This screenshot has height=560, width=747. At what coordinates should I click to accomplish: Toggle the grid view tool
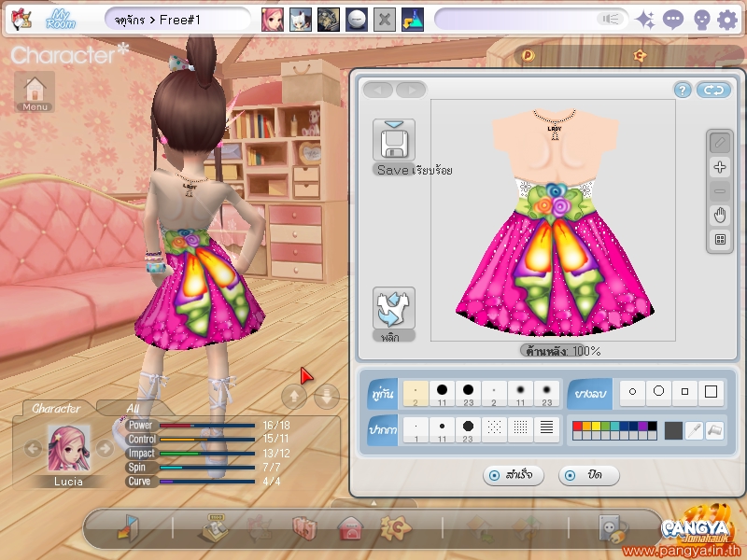(x=720, y=240)
